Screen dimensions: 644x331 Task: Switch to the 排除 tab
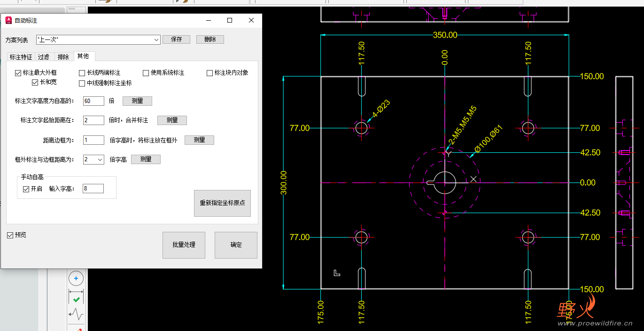(63, 57)
